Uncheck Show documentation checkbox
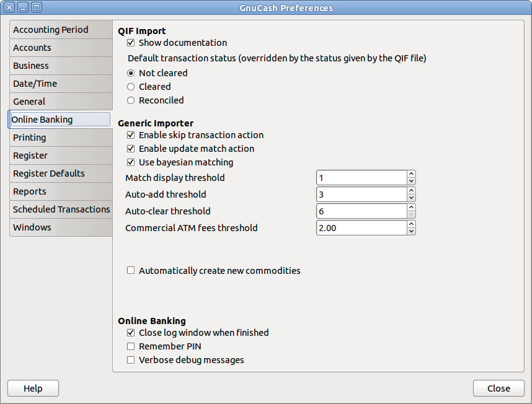This screenshot has height=404, width=532. 131,43
